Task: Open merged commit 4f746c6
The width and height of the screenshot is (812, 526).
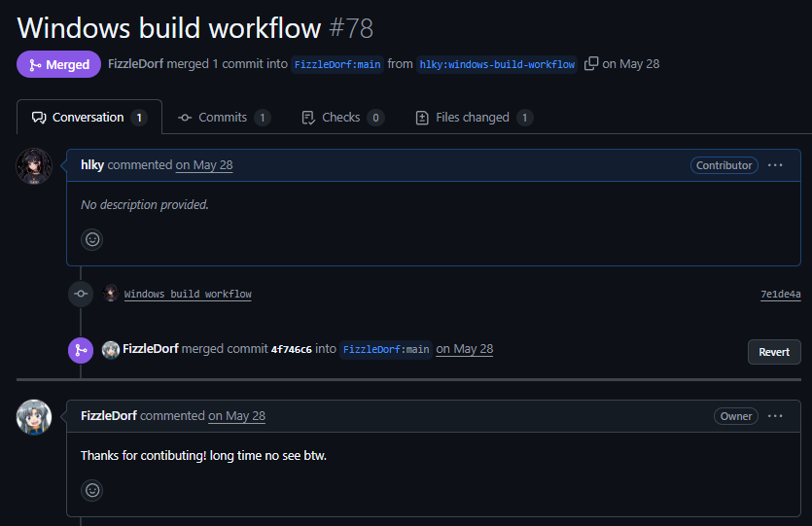Action: pyautogui.click(x=292, y=349)
